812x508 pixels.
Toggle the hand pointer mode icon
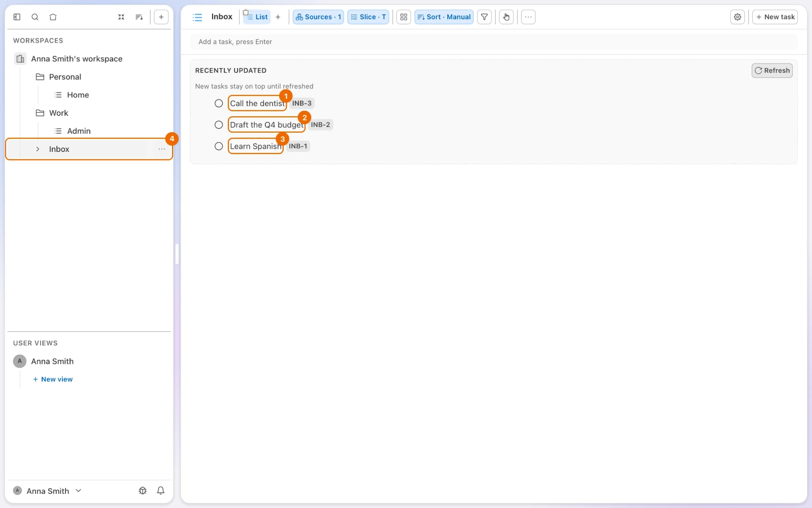[506, 17]
